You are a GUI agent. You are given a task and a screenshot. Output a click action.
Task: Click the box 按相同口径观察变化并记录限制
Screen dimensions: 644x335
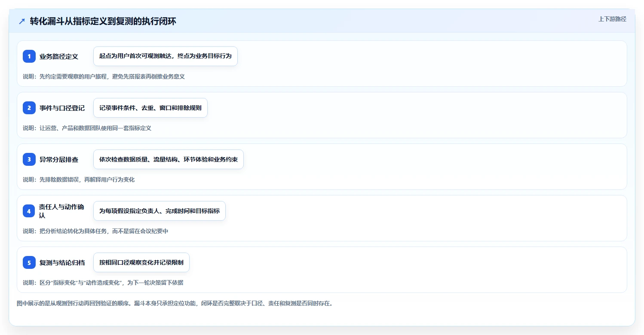tap(141, 262)
